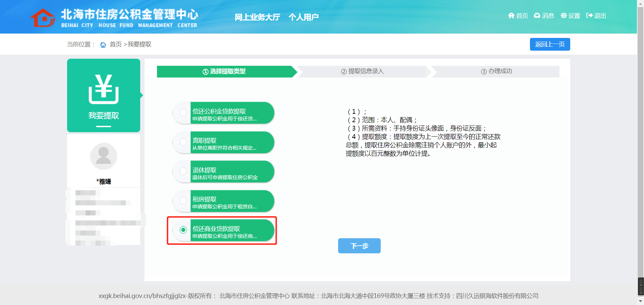Click 我要提取 breadcrumb text

pyautogui.click(x=140, y=44)
